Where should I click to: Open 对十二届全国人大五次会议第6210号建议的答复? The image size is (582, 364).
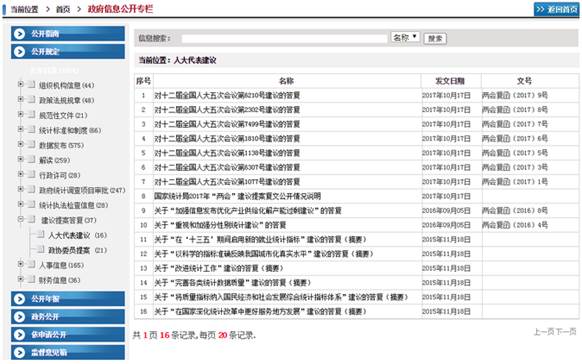227,95
